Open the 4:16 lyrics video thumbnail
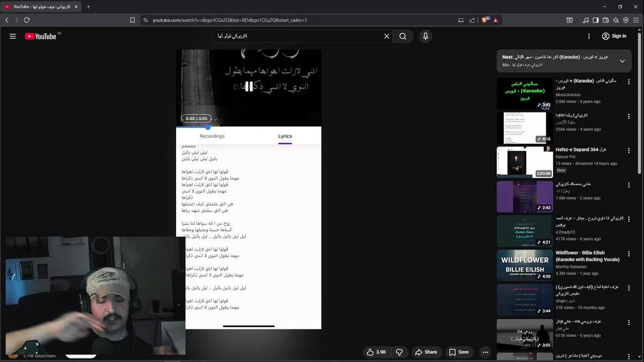The height and width of the screenshot is (362, 644). pos(525,128)
